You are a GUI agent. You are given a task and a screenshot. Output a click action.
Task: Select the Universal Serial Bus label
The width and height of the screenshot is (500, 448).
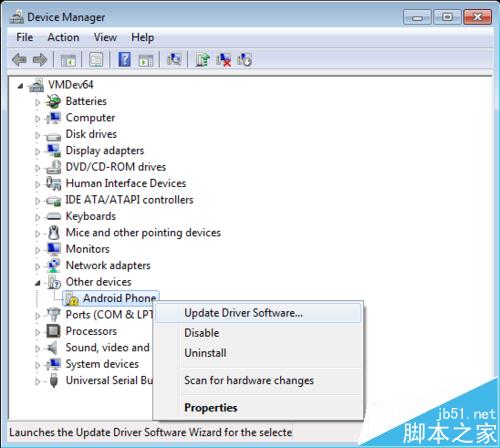point(109,380)
